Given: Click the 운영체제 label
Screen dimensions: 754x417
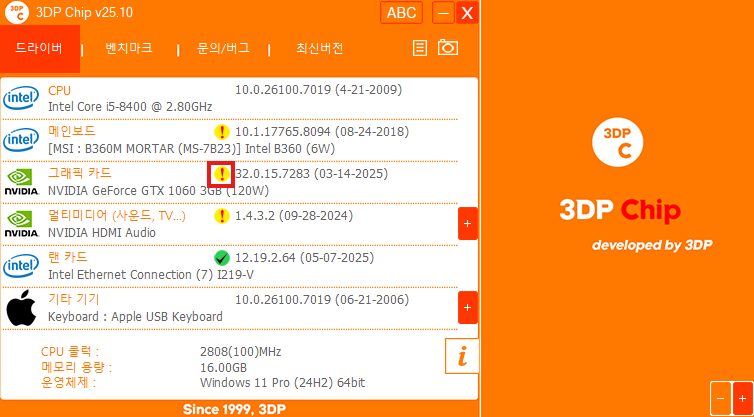Looking at the screenshot, I should click(x=68, y=383).
